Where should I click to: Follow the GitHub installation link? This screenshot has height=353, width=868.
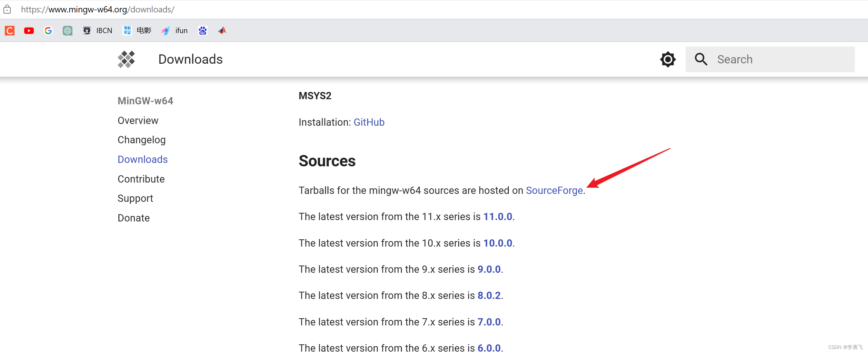point(369,122)
